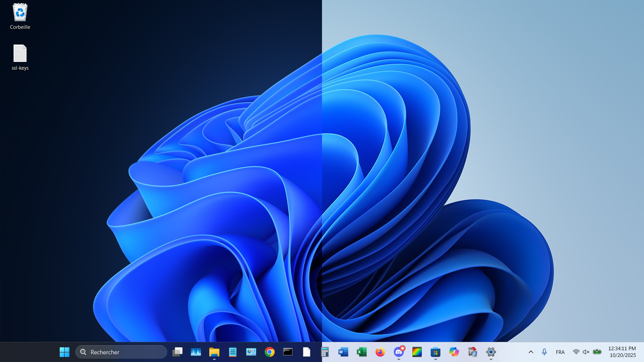The height and width of the screenshot is (362, 644).
Task: Open the FRA language switcher
Action: click(560, 352)
